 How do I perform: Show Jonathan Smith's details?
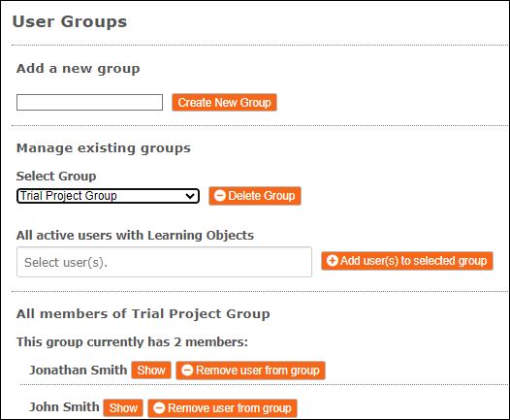151,371
